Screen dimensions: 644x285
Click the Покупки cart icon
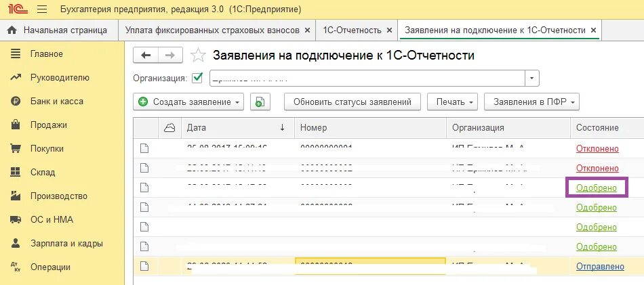16,148
